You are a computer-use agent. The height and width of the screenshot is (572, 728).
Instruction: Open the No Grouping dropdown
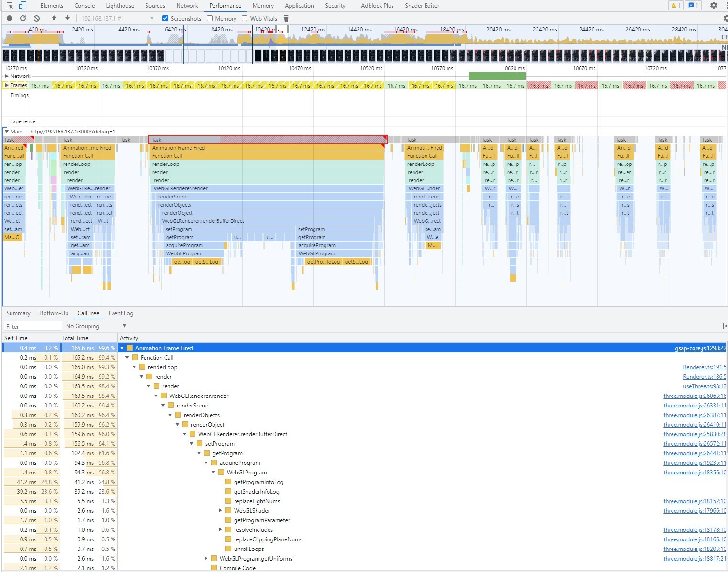96,326
